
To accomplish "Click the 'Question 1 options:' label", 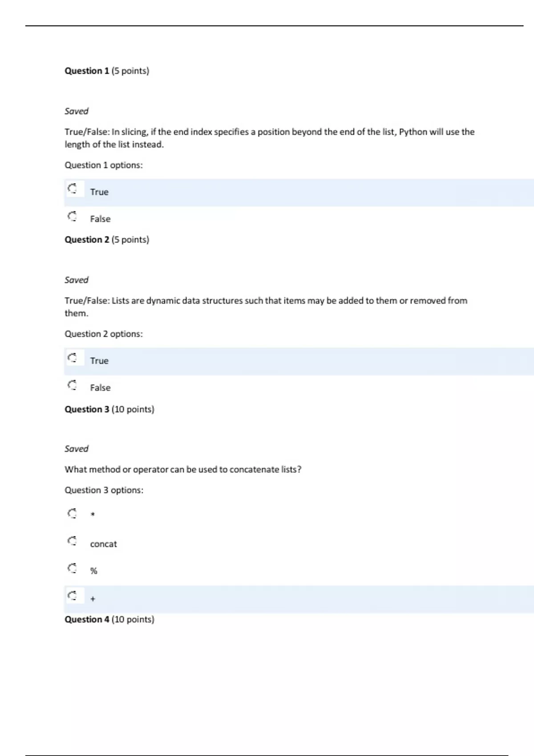I will (x=104, y=165).
